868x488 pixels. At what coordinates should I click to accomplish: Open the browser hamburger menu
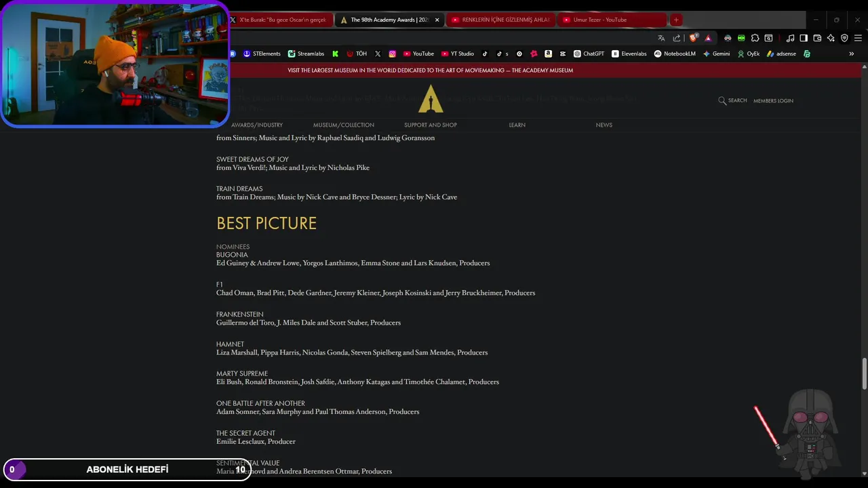(858, 38)
